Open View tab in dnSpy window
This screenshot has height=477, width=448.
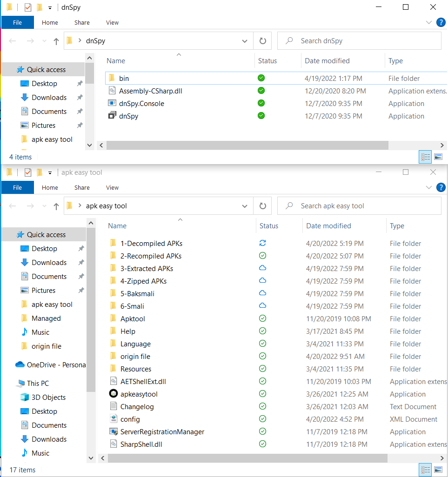click(x=112, y=22)
